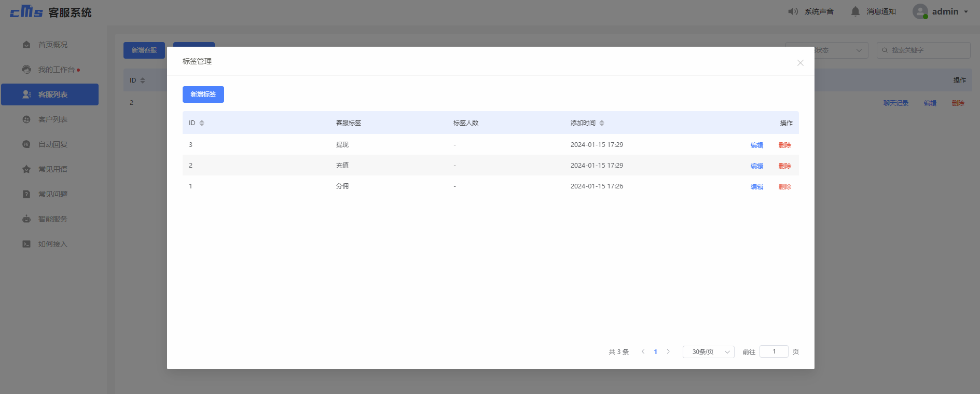Screen dimensions: 980x394
Task: Open 聊天记录 link in background list
Action: pyautogui.click(x=896, y=103)
